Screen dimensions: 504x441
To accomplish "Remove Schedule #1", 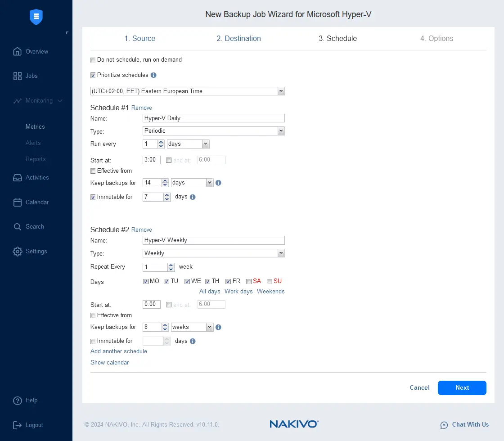I will (141, 108).
